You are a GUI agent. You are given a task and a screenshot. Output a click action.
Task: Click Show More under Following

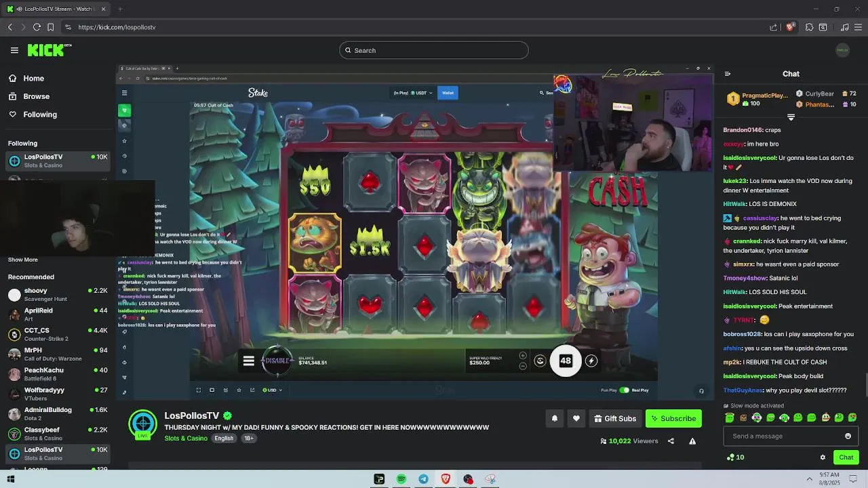tap(23, 260)
